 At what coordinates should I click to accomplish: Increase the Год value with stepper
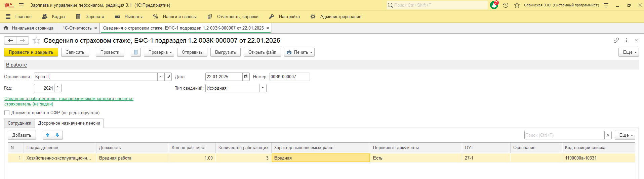coord(58,86)
